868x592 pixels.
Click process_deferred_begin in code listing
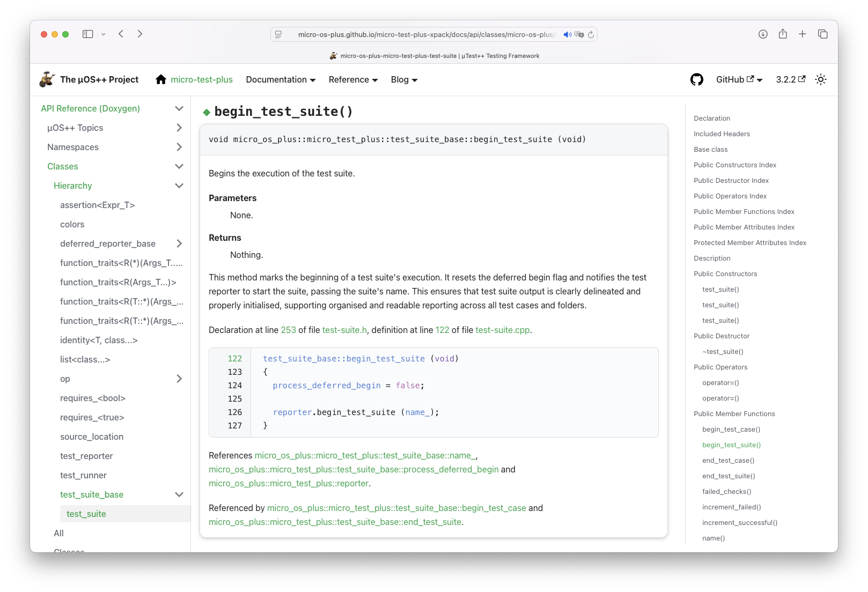pos(327,386)
